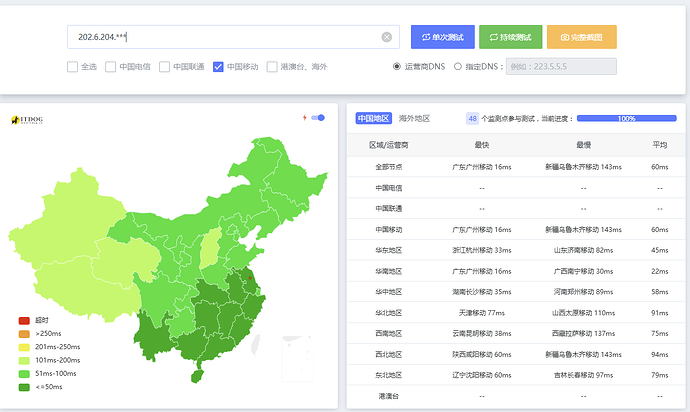The width and height of the screenshot is (690, 412).
Task: Check the 港澳台、海外 checkbox
Action: coord(272,67)
